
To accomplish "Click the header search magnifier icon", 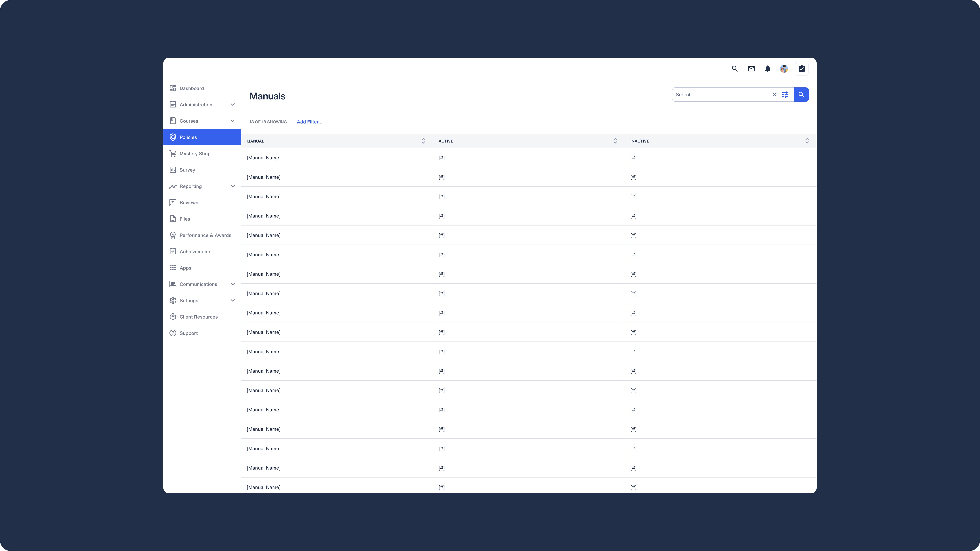I will (x=735, y=69).
